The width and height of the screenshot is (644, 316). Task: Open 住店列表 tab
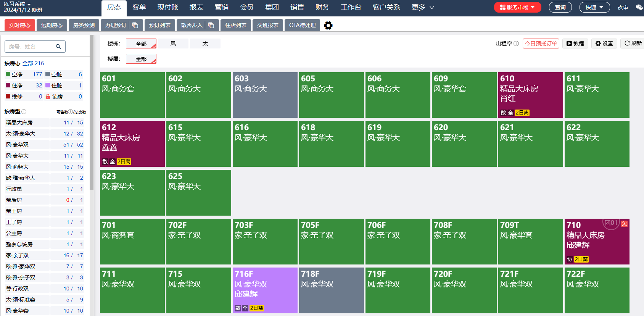pos(236,25)
